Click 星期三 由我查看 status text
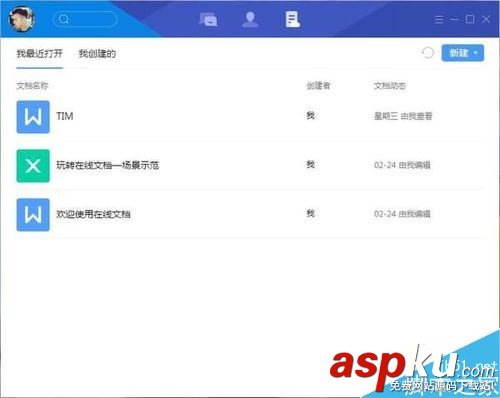Image resolution: width=500 pixels, height=398 pixels. [403, 116]
